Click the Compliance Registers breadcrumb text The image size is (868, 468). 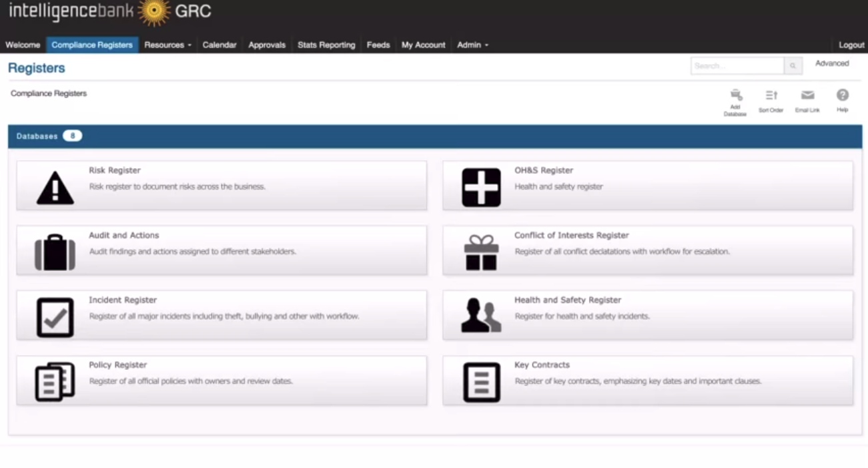(49, 93)
